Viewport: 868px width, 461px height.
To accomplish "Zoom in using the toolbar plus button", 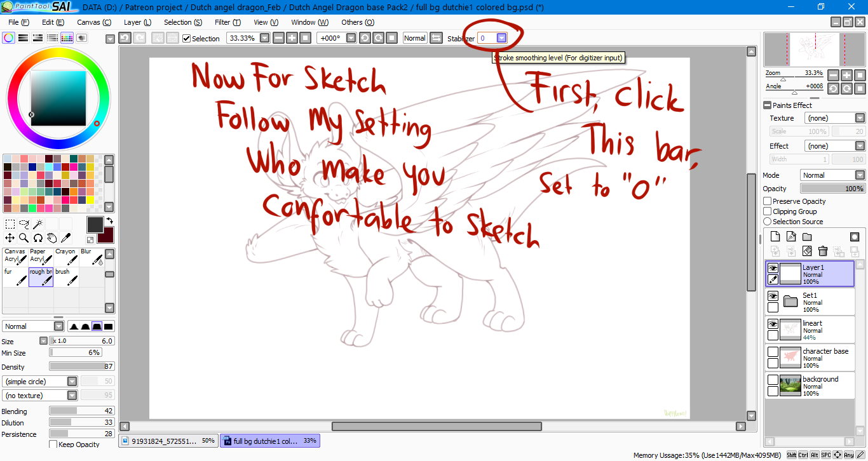I will (x=292, y=38).
